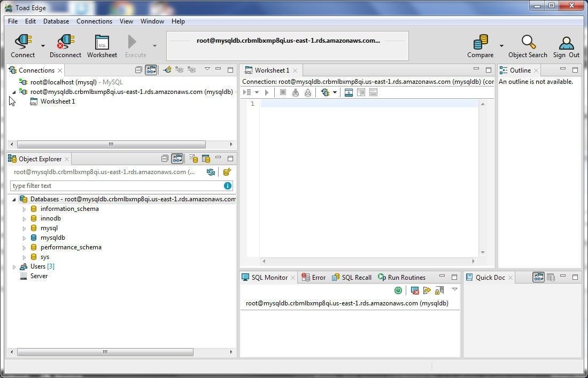Expand the innodb database node
Screen dimensions: 588x378
click(24, 219)
